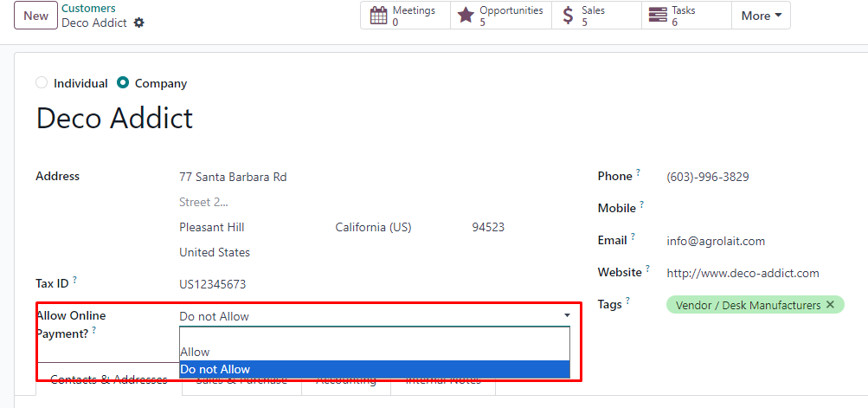The width and height of the screenshot is (868, 408).
Task: Click the phone number (603)-996-3829
Action: [x=708, y=178]
